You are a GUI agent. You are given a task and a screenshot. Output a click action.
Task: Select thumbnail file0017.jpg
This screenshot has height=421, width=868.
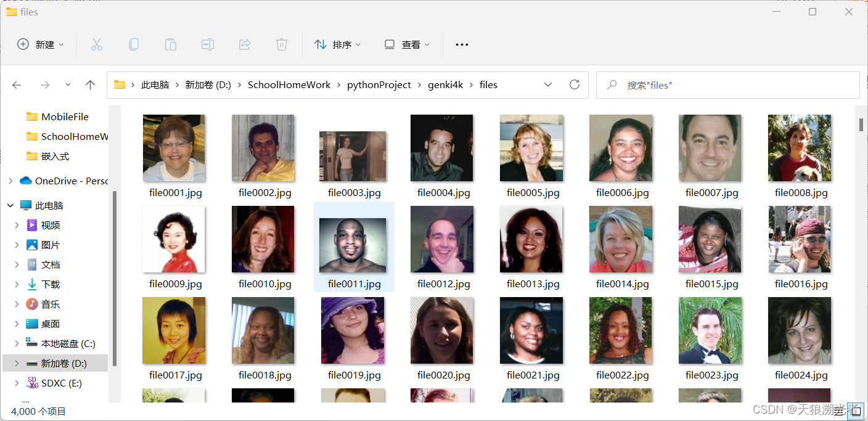click(x=174, y=330)
